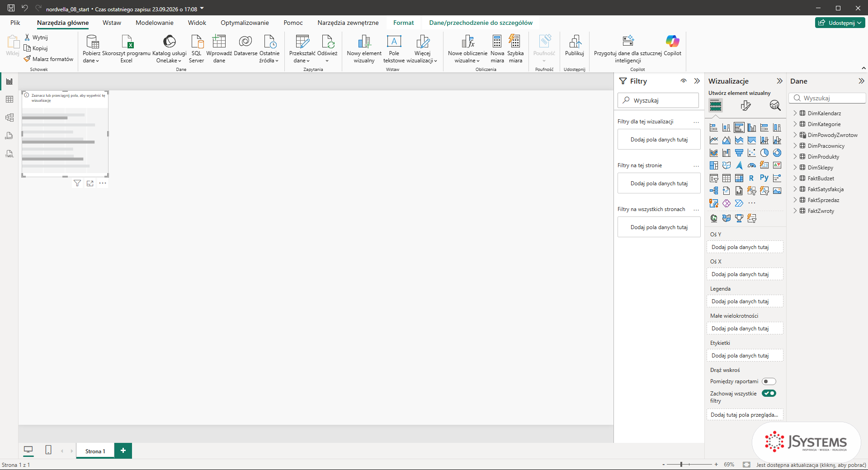
Task: Expand the FaktSprzedaz table
Action: pos(795,200)
